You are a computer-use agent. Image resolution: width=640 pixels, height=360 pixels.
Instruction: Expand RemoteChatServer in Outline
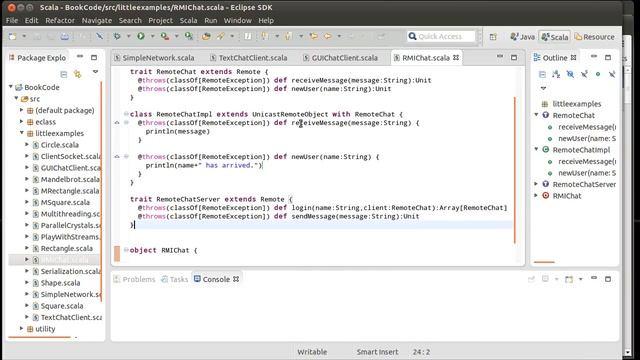click(x=536, y=184)
